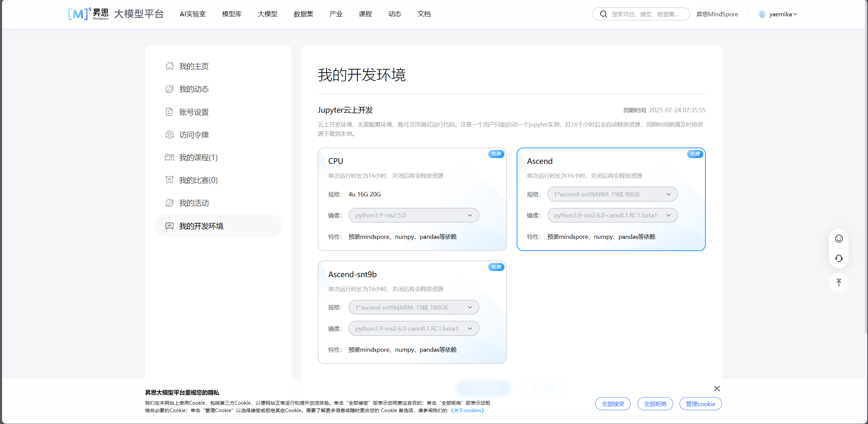Expand the yaemika user account menu
This screenshot has width=868, height=424.
tap(780, 14)
